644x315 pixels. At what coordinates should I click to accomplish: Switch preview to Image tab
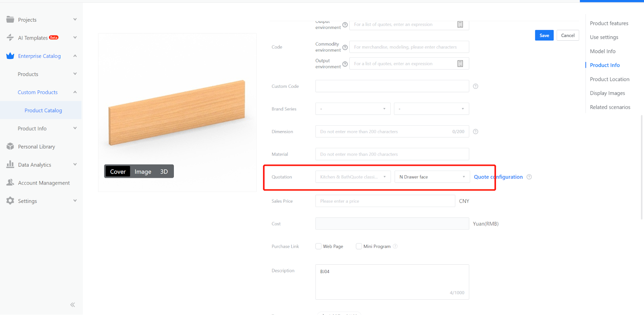143,172
